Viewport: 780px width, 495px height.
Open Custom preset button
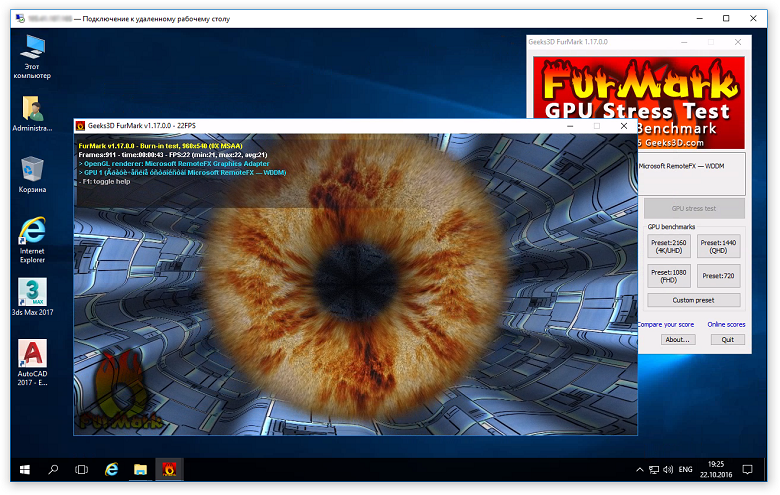tap(693, 300)
